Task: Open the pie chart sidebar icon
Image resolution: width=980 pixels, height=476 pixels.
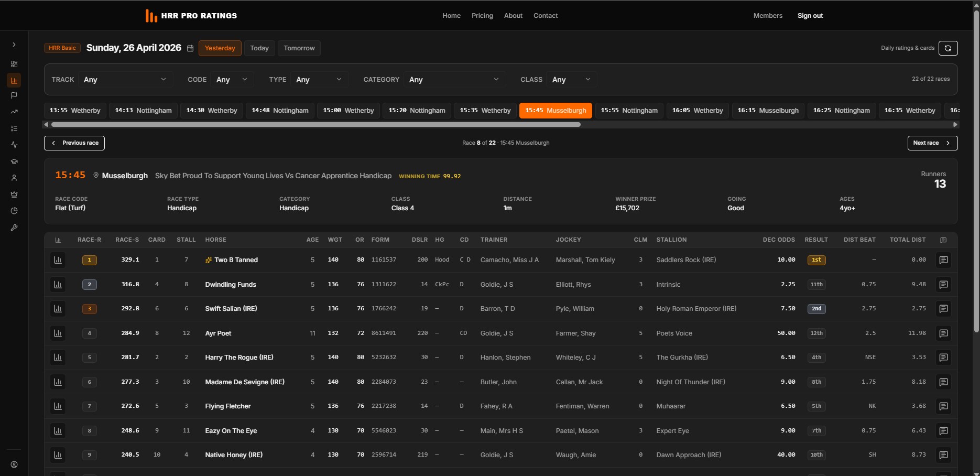Action: [x=14, y=211]
